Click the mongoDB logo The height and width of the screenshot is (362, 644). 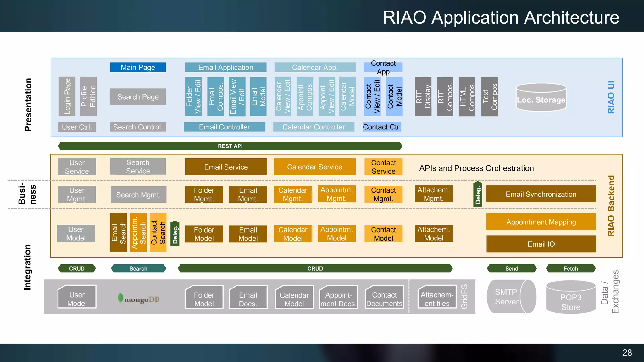[x=139, y=299]
